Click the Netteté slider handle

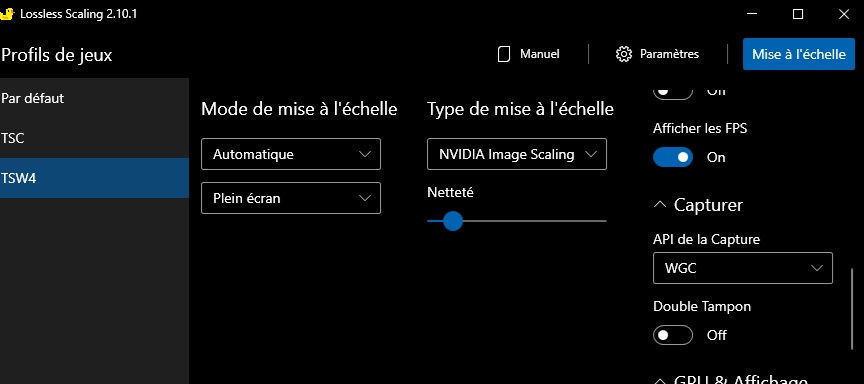click(453, 221)
